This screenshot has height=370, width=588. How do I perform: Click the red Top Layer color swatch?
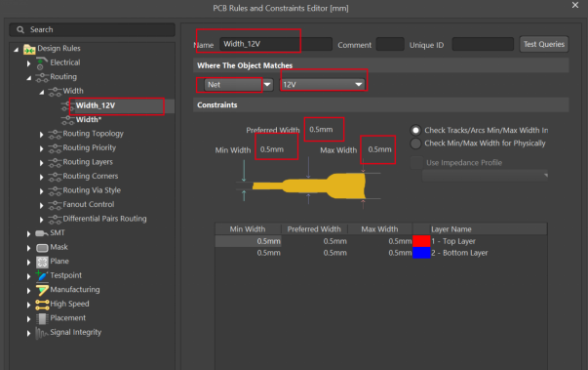click(x=421, y=241)
